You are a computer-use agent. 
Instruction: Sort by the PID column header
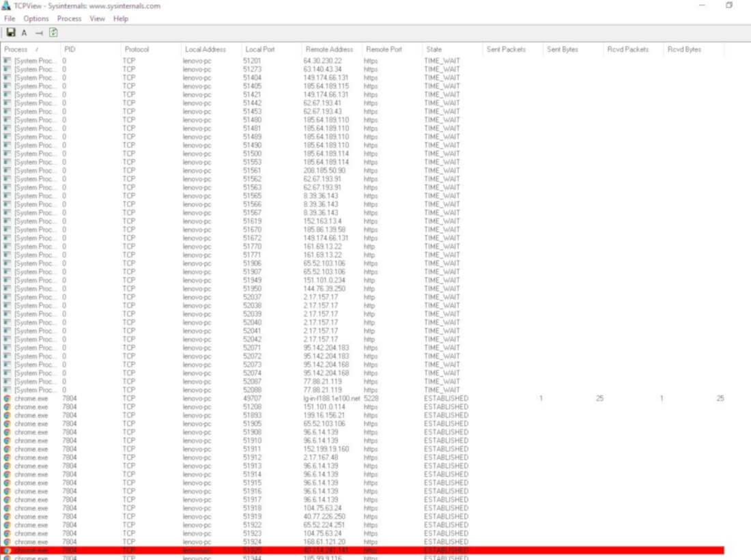point(91,49)
